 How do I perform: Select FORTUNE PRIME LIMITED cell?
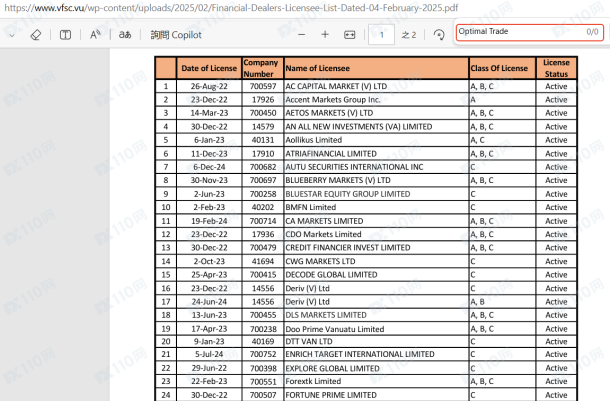click(376, 395)
